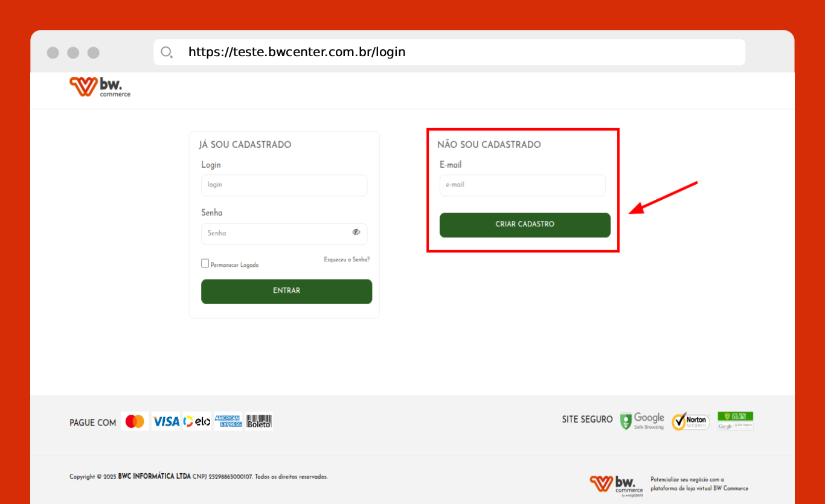This screenshot has height=504, width=825.
Task: Enable the Permanecer Logado checkbox
Action: coord(205,263)
